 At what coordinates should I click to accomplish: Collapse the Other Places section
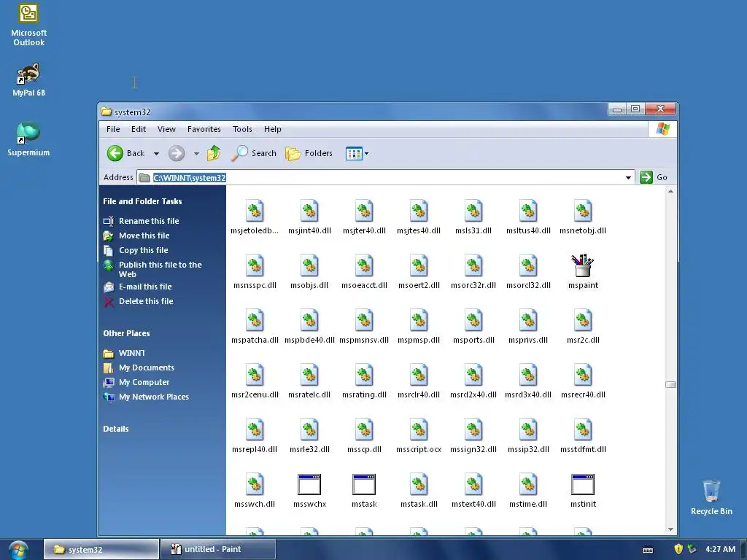pyautogui.click(x=126, y=333)
